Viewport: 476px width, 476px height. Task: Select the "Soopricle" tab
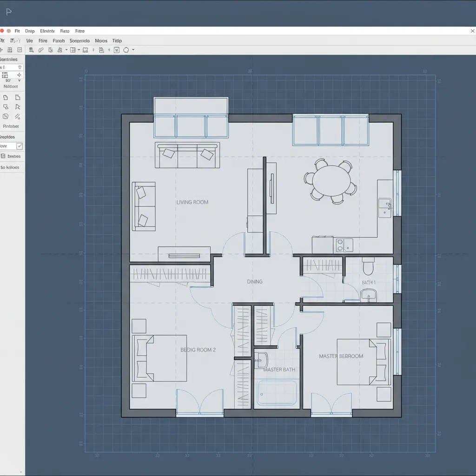[x=79, y=41]
